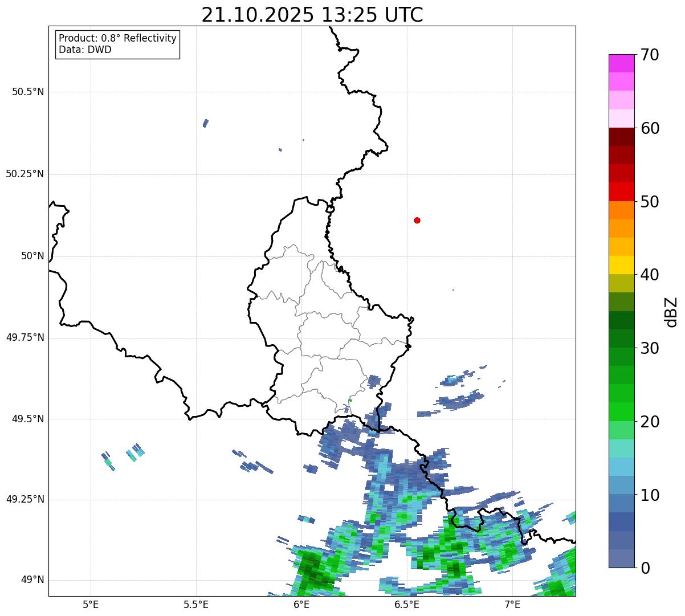Click the dBZ colorbar axis label
685x616 pixels.
tap(671, 311)
